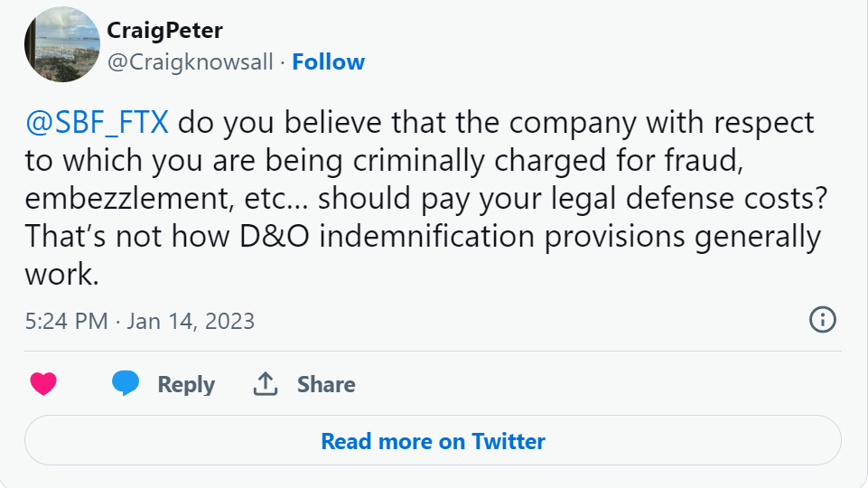Open the @SBF_FTX mention link
Image resolution: width=868 pixels, height=488 pixels.
pyautogui.click(x=98, y=122)
